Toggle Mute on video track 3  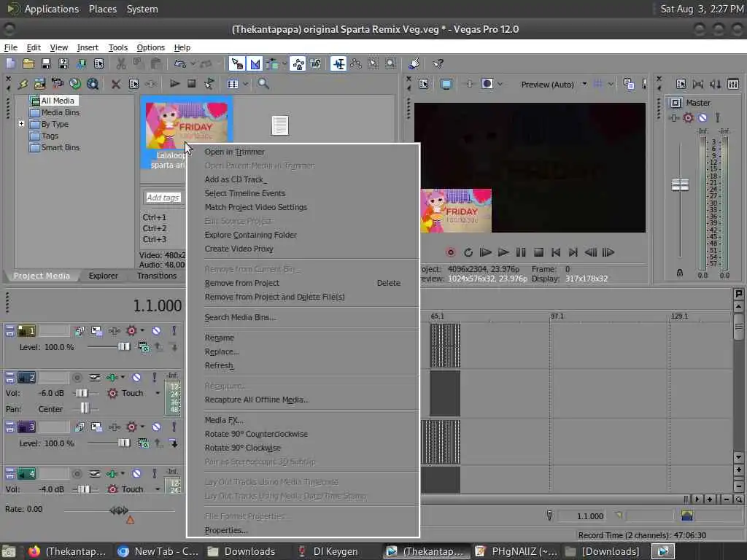[x=156, y=427]
